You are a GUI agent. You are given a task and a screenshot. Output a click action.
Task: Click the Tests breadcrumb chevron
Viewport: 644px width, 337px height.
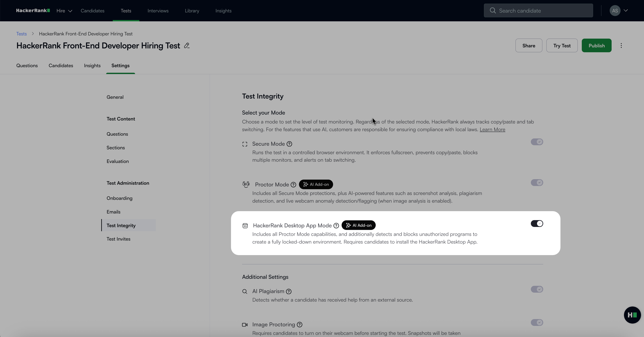tap(33, 34)
